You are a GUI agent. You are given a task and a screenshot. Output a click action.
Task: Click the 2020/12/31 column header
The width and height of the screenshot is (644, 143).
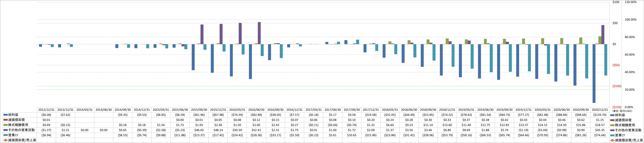coord(600,110)
